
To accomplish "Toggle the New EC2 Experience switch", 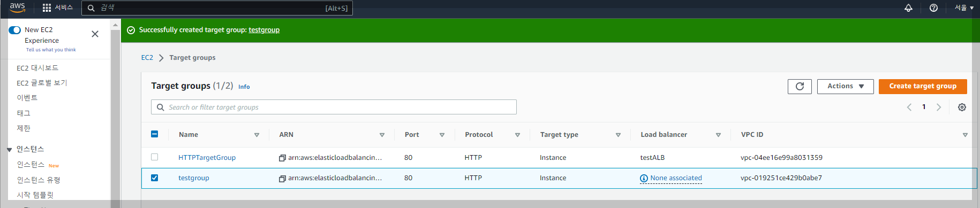I will pyautogui.click(x=15, y=30).
